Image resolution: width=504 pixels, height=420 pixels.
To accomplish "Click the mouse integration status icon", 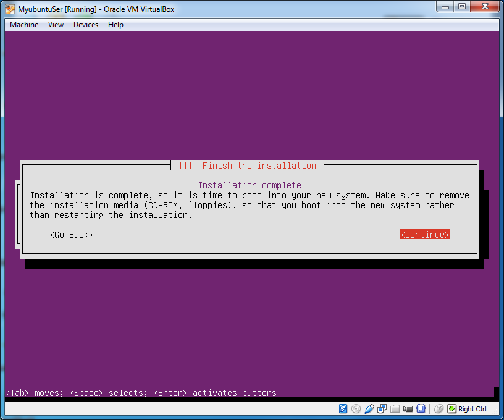I will pos(439,409).
